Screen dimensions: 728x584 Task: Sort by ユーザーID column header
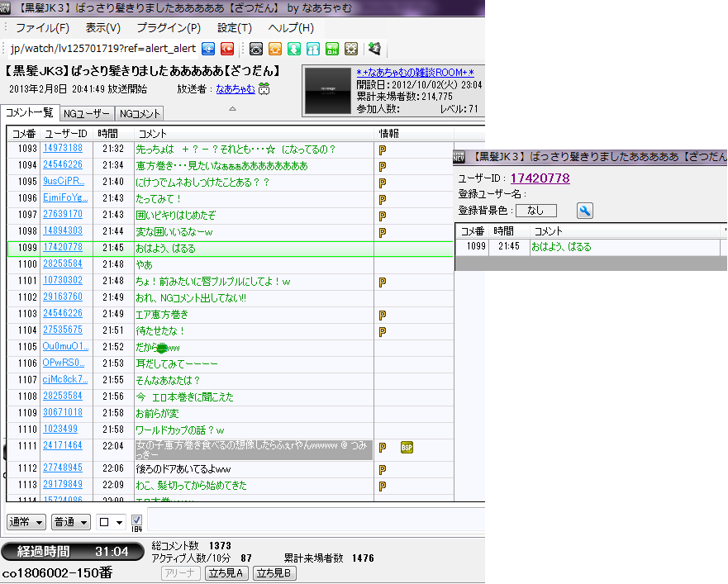click(x=66, y=134)
